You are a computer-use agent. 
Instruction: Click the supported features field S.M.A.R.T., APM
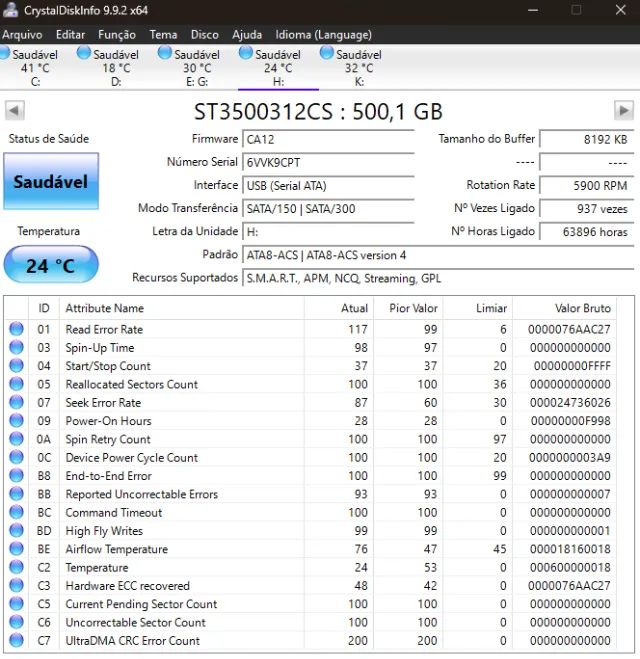tap(438, 278)
